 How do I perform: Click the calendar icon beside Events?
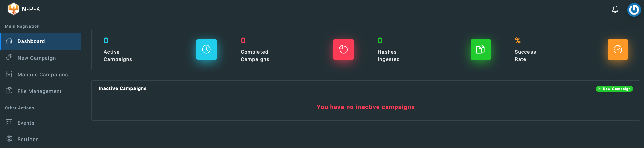[9, 122]
